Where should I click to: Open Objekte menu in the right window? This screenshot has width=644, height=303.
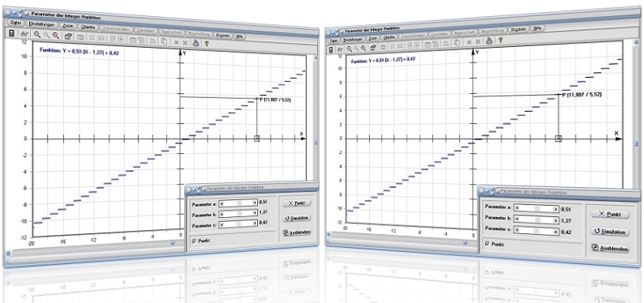(x=390, y=37)
